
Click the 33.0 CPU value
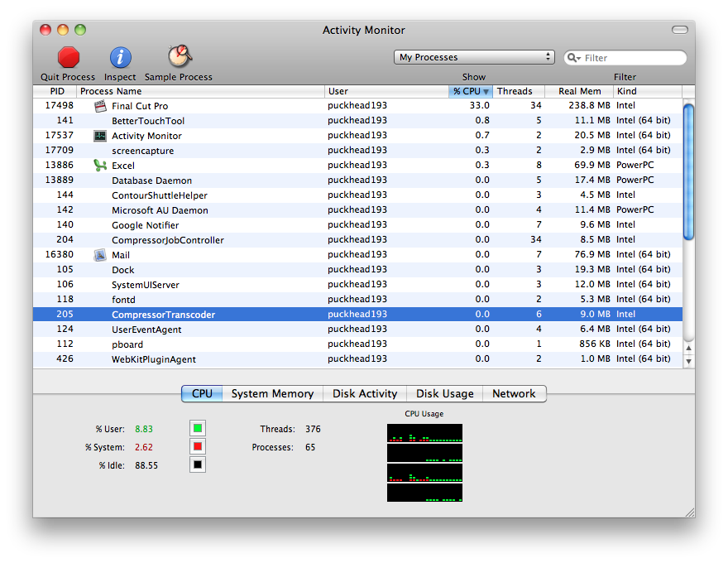click(479, 105)
